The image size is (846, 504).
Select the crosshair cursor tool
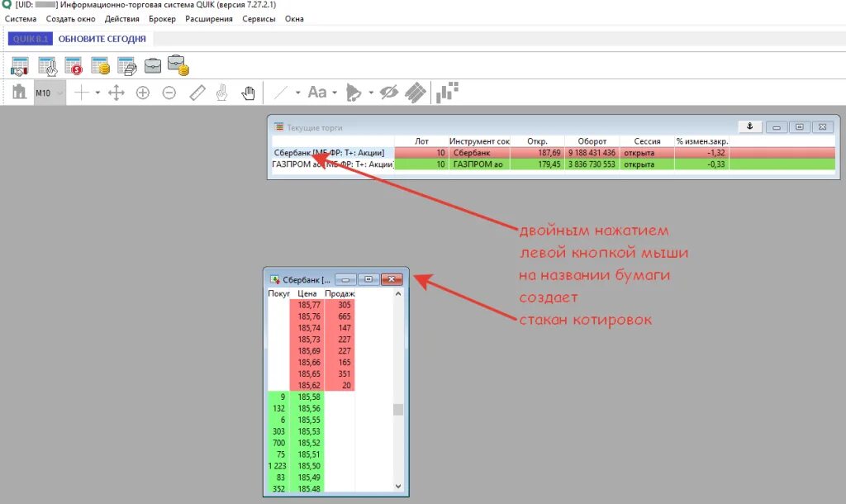click(x=82, y=93)
